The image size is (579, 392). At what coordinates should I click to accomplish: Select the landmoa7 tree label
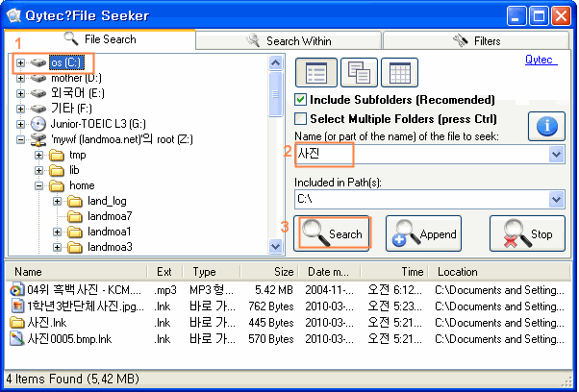(110, 216)
